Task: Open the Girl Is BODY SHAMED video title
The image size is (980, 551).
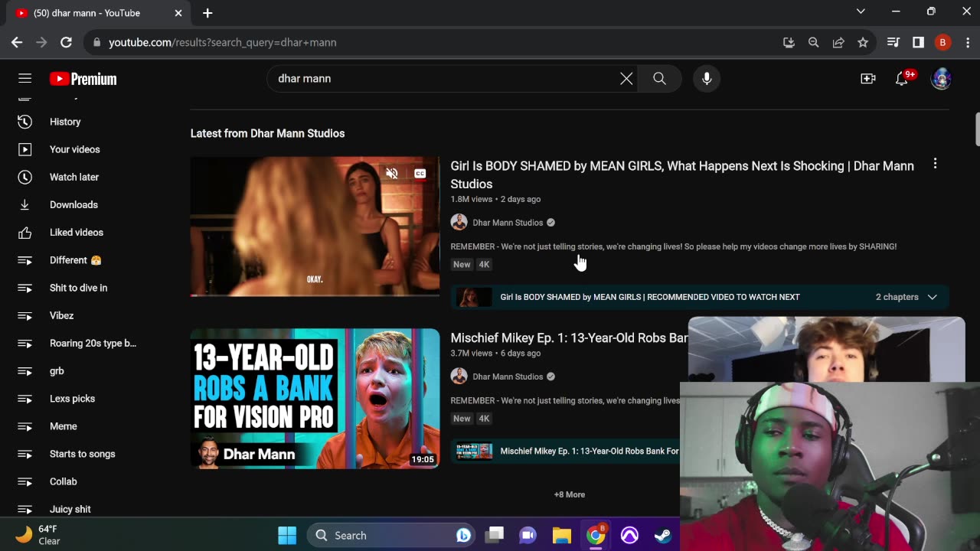Action: click(x=682, y=174)
